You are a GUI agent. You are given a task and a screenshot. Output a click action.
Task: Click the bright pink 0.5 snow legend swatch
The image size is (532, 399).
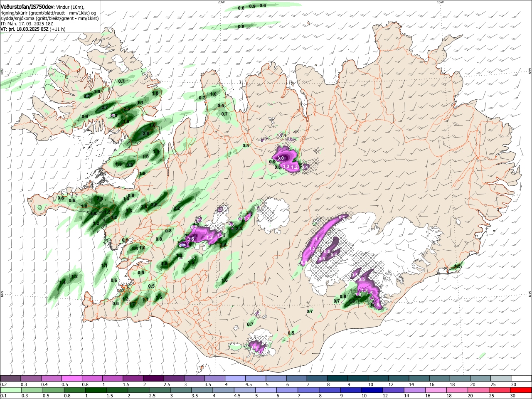[71, 378]
